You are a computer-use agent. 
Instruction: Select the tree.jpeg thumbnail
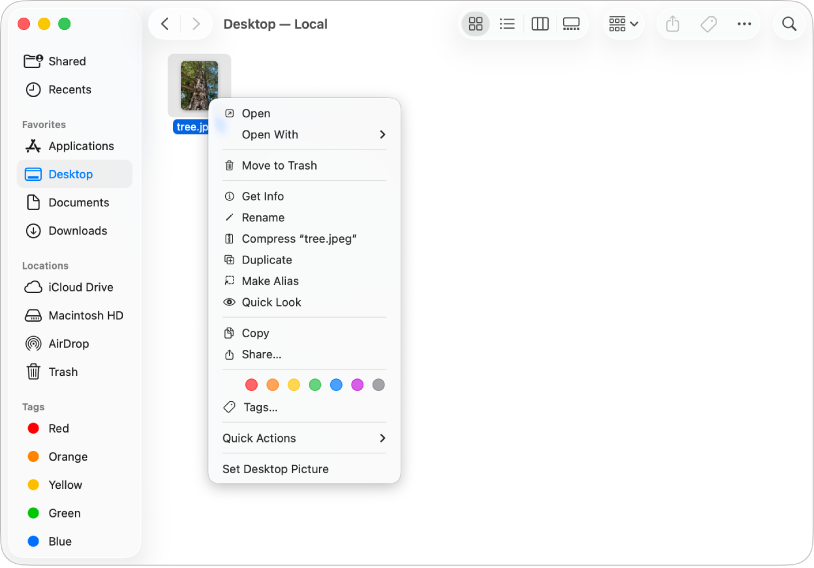point(199,85)
